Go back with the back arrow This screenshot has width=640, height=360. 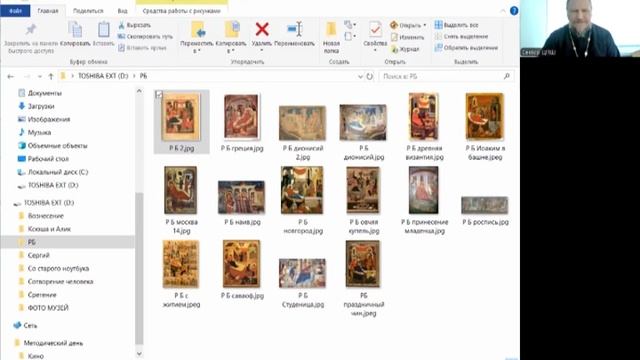point(11,76)
